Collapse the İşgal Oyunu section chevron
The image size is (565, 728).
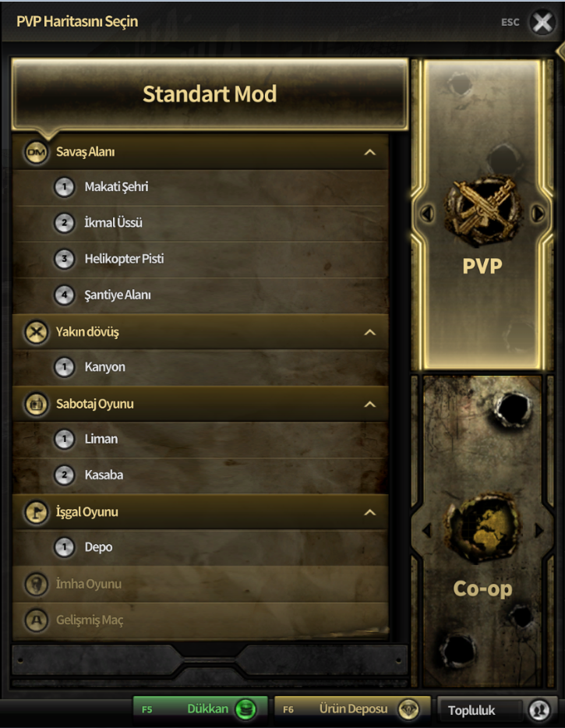click(x=369, y=513)
